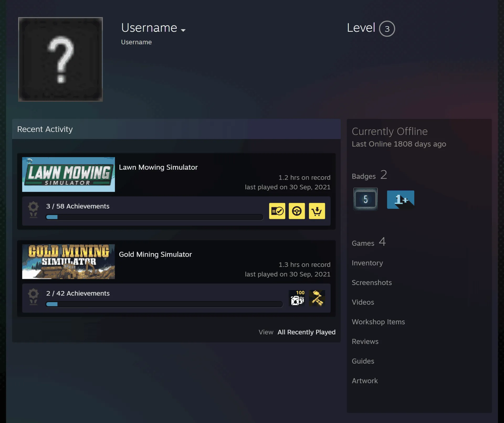
Task: Click the Lawn Mowing checklist achievement icon
Action: click(277, 211)
